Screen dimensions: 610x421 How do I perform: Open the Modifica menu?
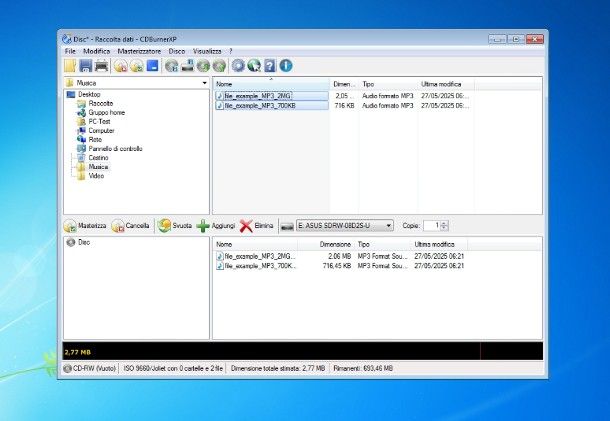[96, 51]
